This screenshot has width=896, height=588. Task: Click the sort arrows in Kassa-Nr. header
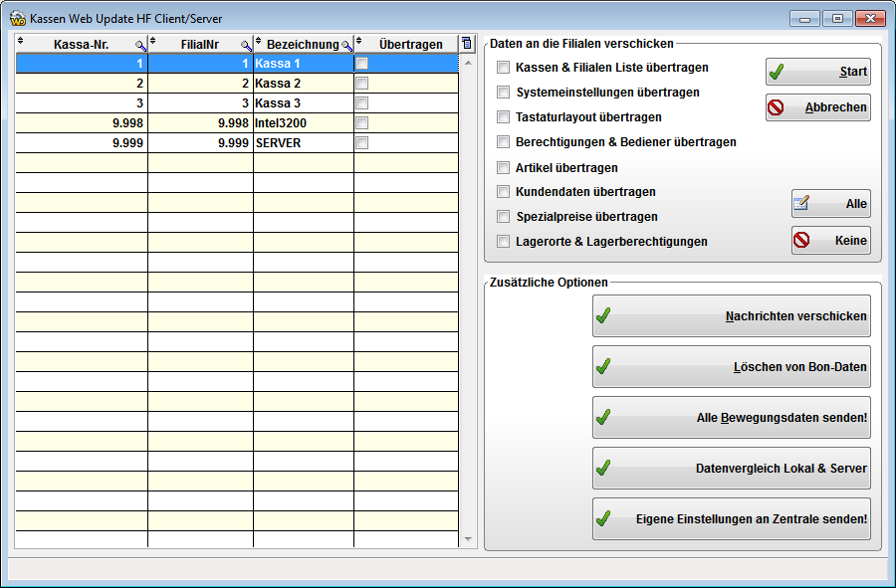click(x=21, y=41)
